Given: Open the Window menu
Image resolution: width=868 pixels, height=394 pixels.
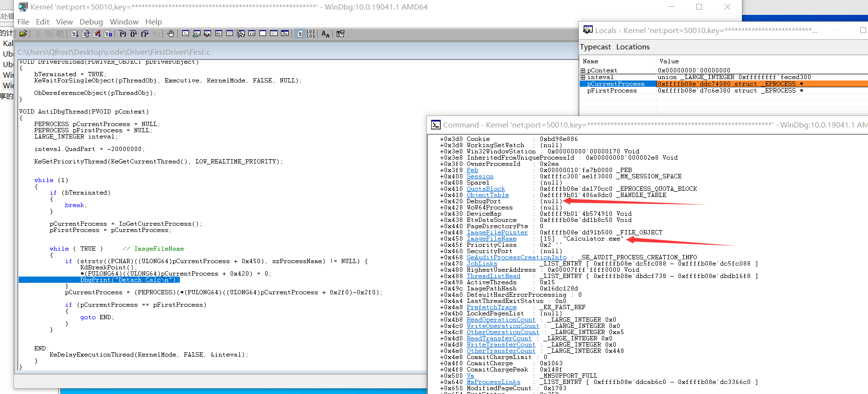Looking at the screenshot, I should pos(124,22).
